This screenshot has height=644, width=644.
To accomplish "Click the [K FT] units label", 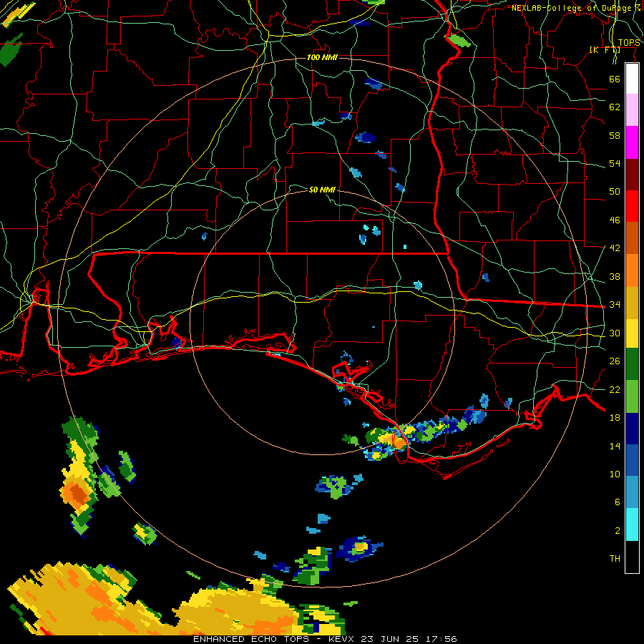I will click(605, 50).
